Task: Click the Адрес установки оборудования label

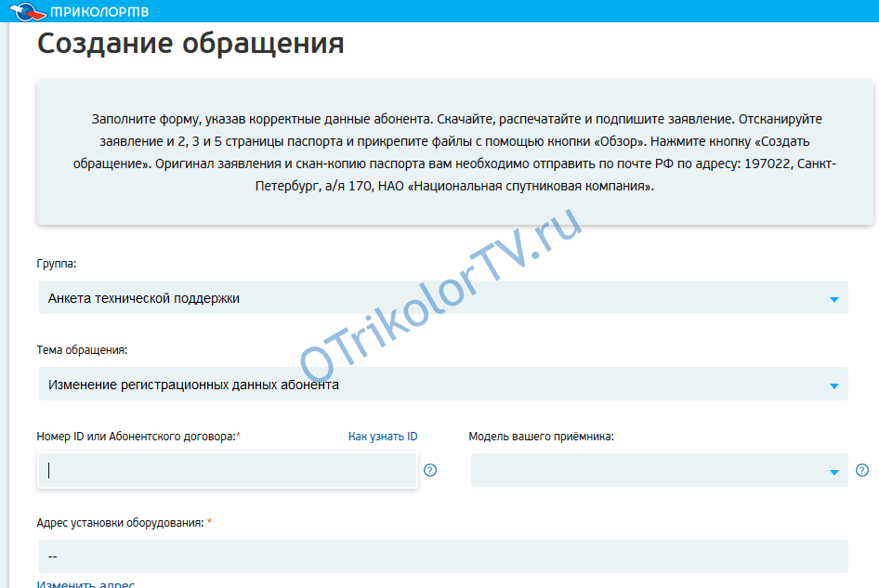Action: (120, 523)
